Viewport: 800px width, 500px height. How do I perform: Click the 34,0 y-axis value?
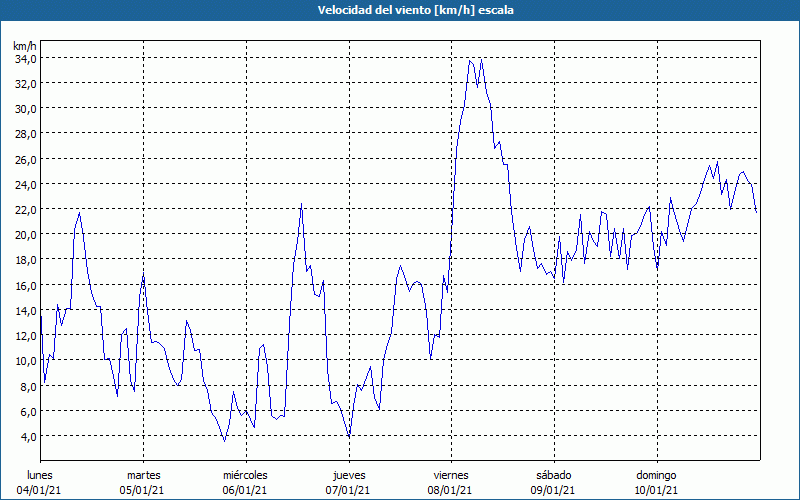pyautogui.click(x=25, y=59)
